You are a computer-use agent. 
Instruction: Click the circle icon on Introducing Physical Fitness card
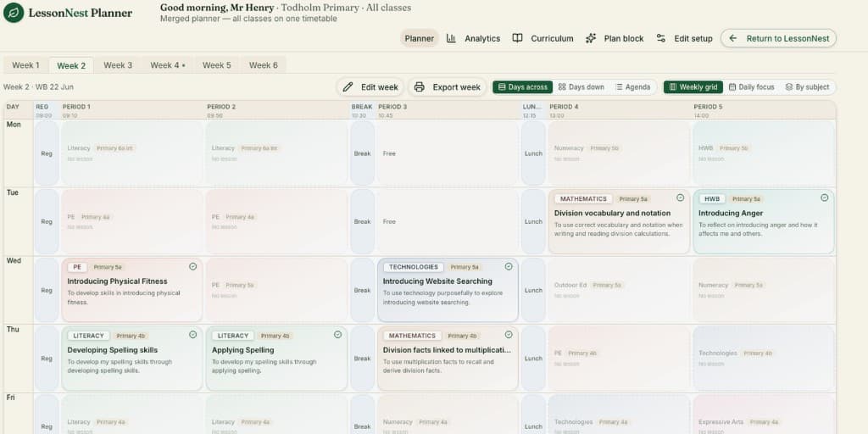[x=192, y=266]
